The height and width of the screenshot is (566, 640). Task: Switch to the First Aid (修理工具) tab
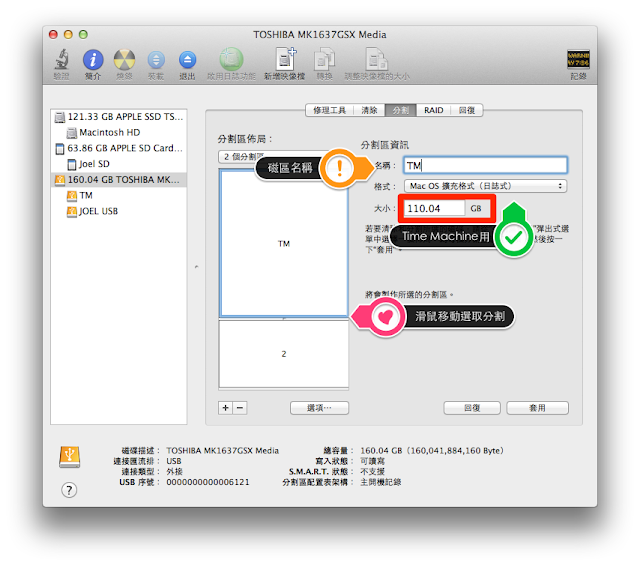329,110
